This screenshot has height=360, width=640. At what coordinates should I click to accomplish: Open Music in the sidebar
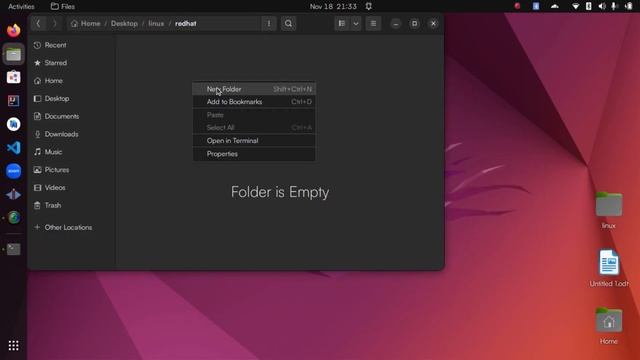point(71,152)
